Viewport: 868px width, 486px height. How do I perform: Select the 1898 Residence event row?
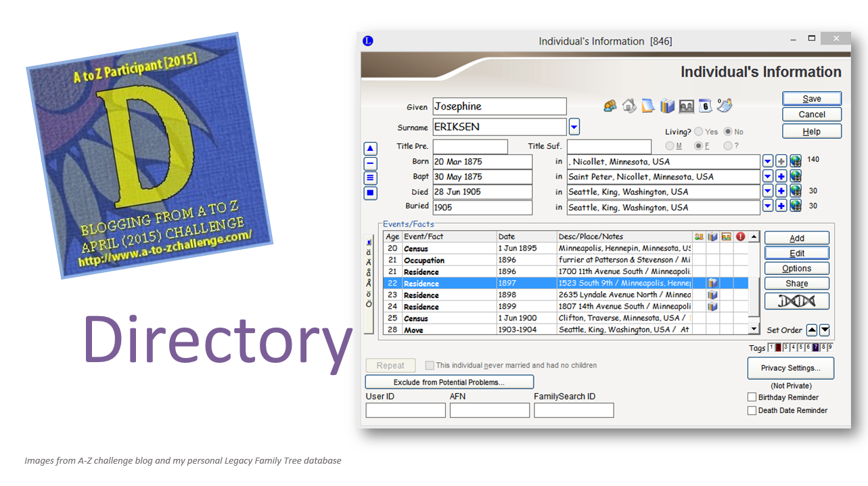[541, 294]
